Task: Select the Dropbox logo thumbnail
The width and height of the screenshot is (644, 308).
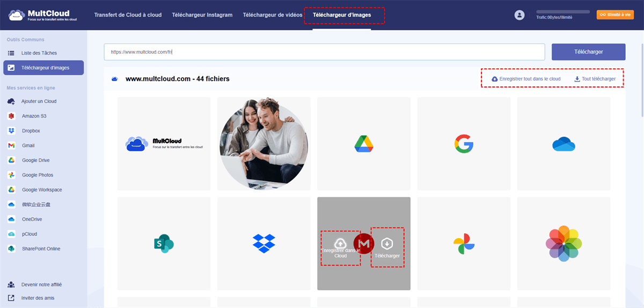Action: point(264,244)
